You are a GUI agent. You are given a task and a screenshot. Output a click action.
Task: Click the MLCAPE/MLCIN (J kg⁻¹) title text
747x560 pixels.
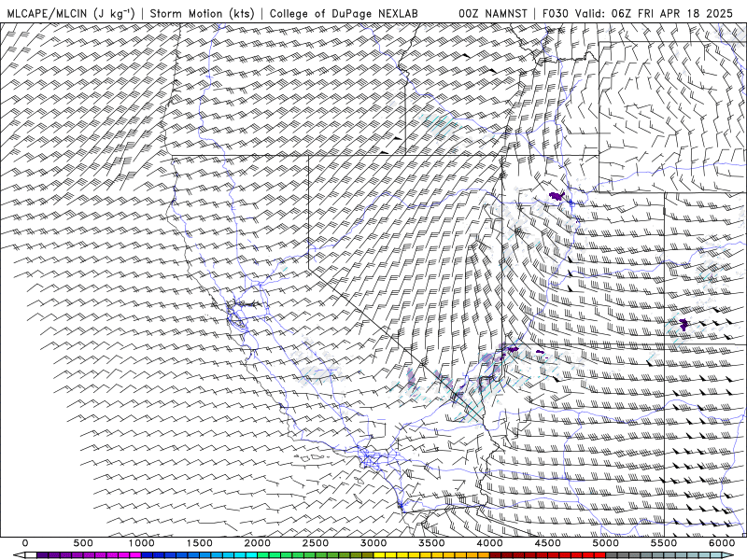(71, 13)
